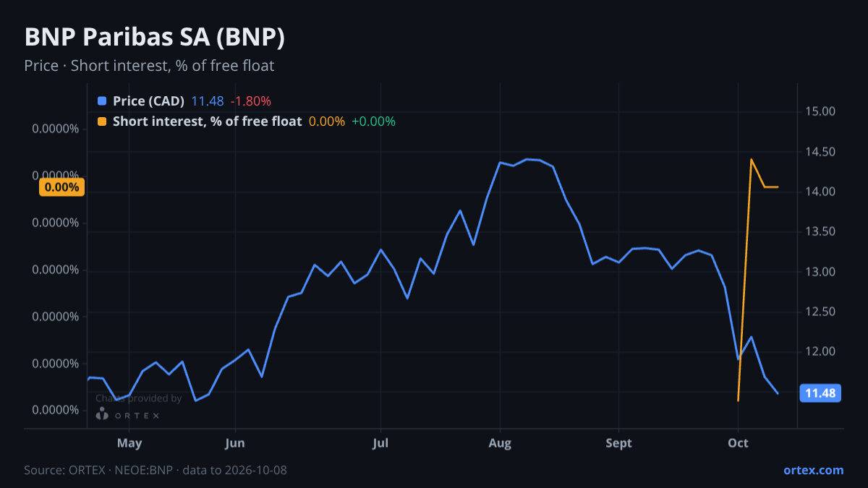Open the ortex.com link
This screenshot has height=488, width=868.
click(814, 470)
